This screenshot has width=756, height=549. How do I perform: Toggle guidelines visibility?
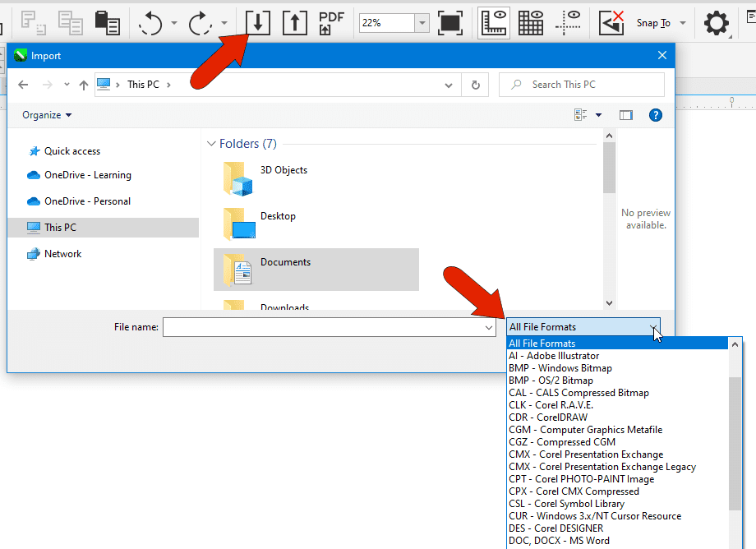click(x=569, y=22)
